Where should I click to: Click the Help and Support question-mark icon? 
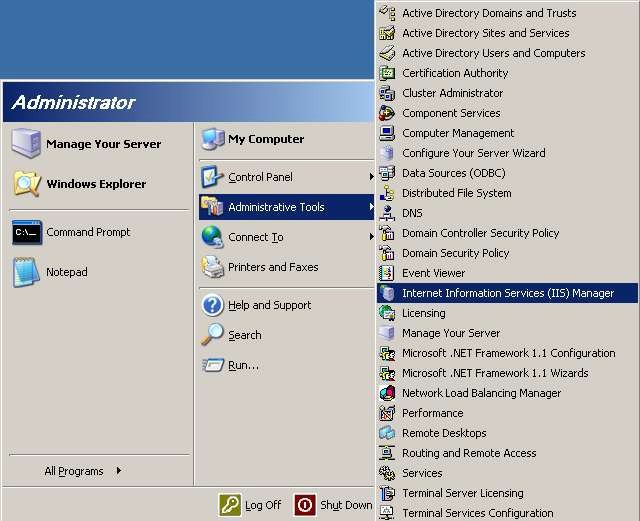click(x=213, y=305)
